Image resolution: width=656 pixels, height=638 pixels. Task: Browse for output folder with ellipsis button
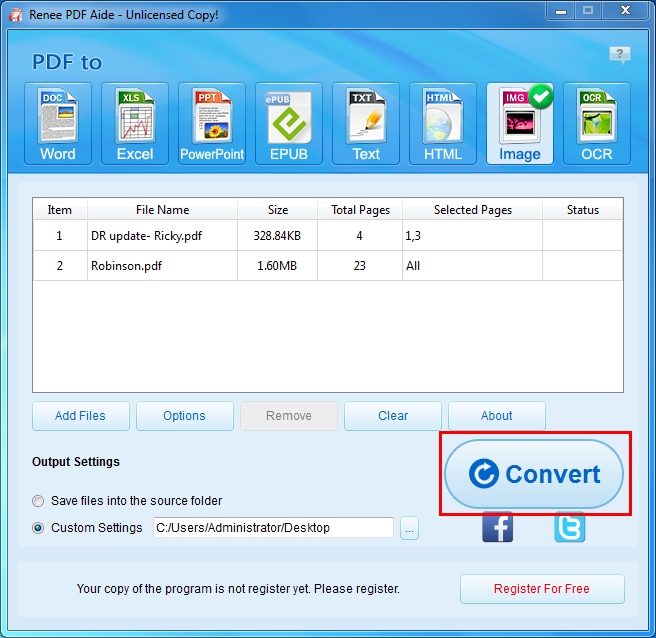click(409, 528)
